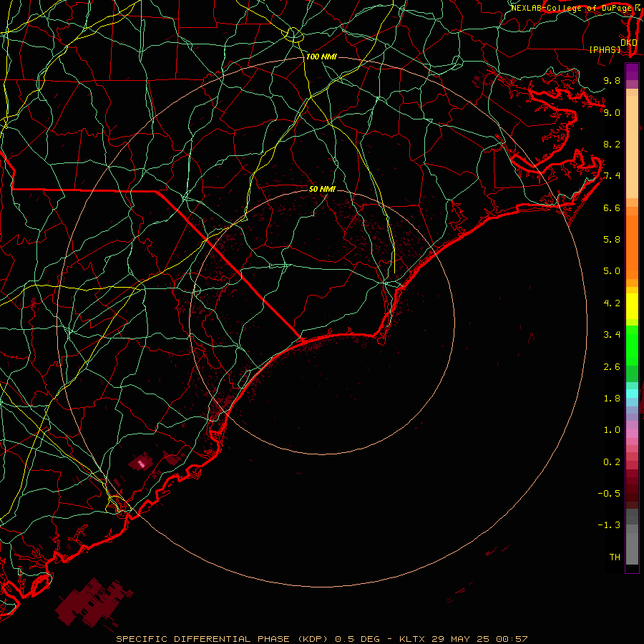Click the 9.8 value on the color scale
The image size is (644, 644).
click(x=612, y=80)
